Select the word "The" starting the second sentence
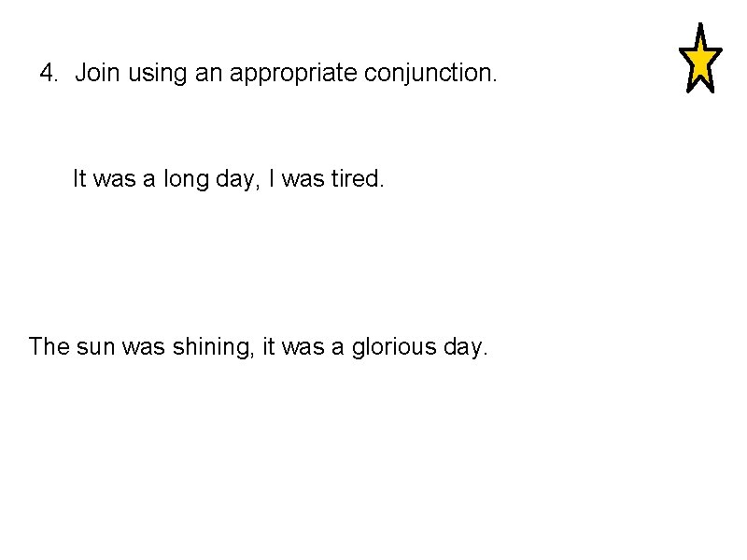The width and height of the screenshot is (747, 560). point(49,345)
